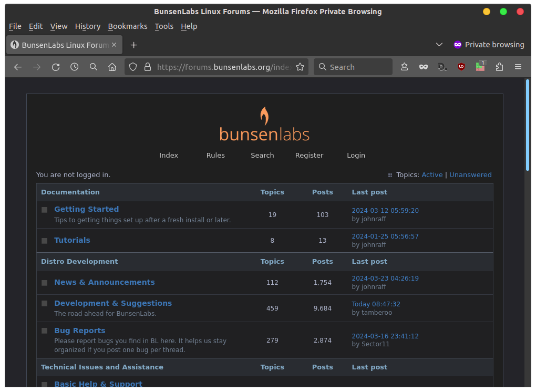Open the Bookmarks menu
Screen dimensions: 536x392
[128, 26]
